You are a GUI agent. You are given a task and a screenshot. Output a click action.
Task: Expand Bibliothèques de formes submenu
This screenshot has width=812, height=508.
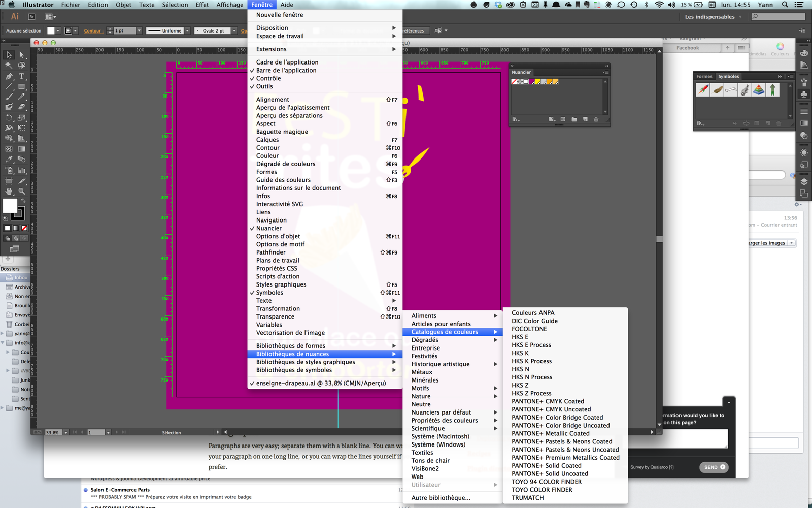point(325,346)
